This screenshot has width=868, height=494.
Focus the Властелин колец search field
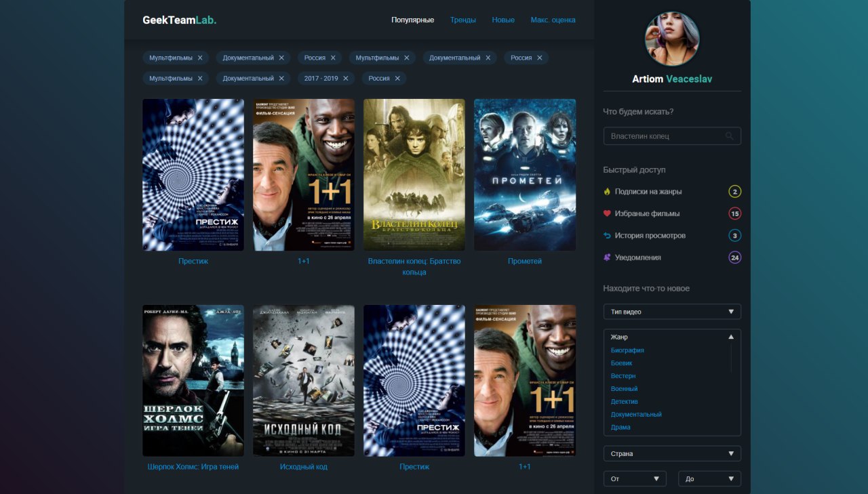pyautogui.click(x=672, y=136)
